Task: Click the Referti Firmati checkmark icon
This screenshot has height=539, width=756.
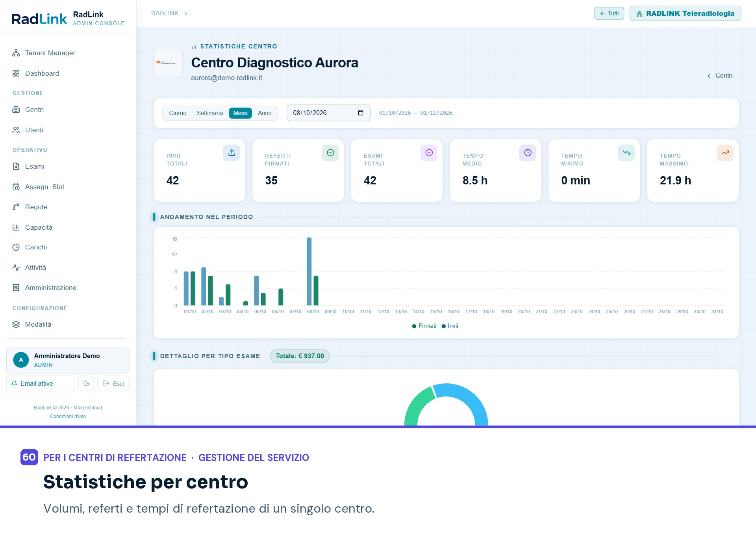Action: tap(330, 153)
